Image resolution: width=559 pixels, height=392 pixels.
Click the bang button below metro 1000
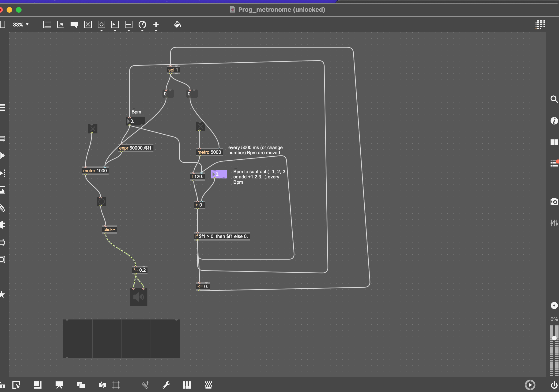click(102, 202)
